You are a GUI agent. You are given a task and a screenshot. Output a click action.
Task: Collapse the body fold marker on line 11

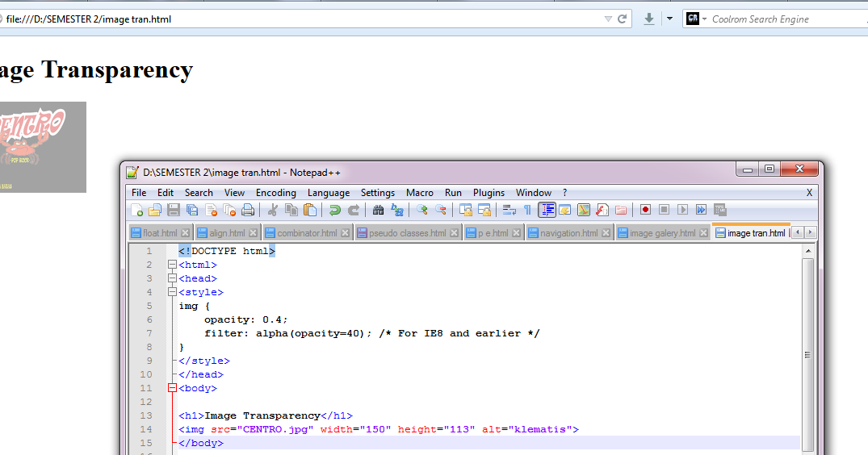pyautogui.click(x=172, y=388)
